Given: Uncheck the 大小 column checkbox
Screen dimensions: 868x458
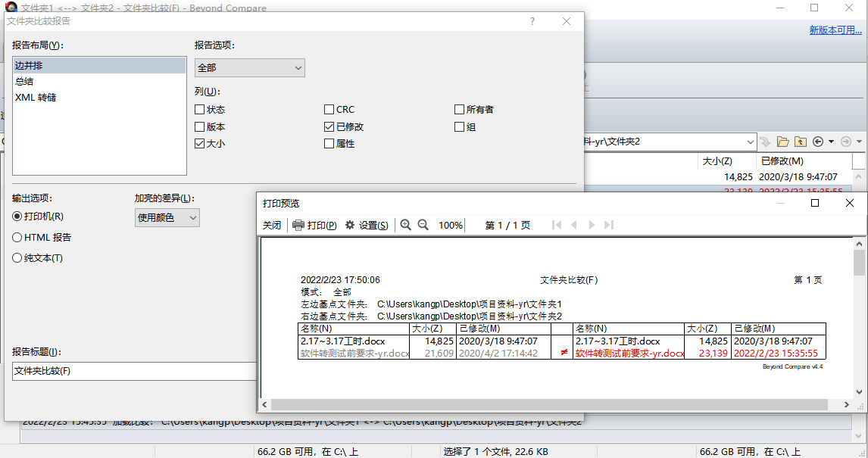Looking at the screenshot, I should [x=200, y=143].
